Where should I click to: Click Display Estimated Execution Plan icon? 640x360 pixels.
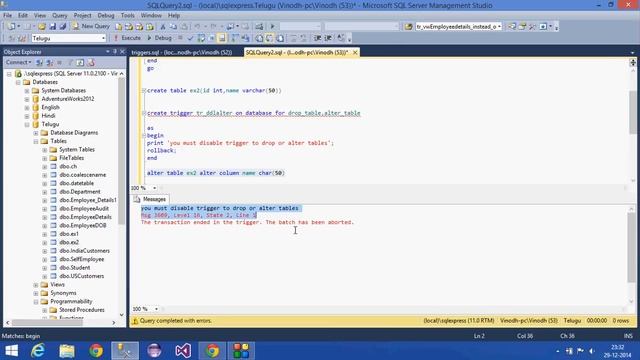click(201, 38)
